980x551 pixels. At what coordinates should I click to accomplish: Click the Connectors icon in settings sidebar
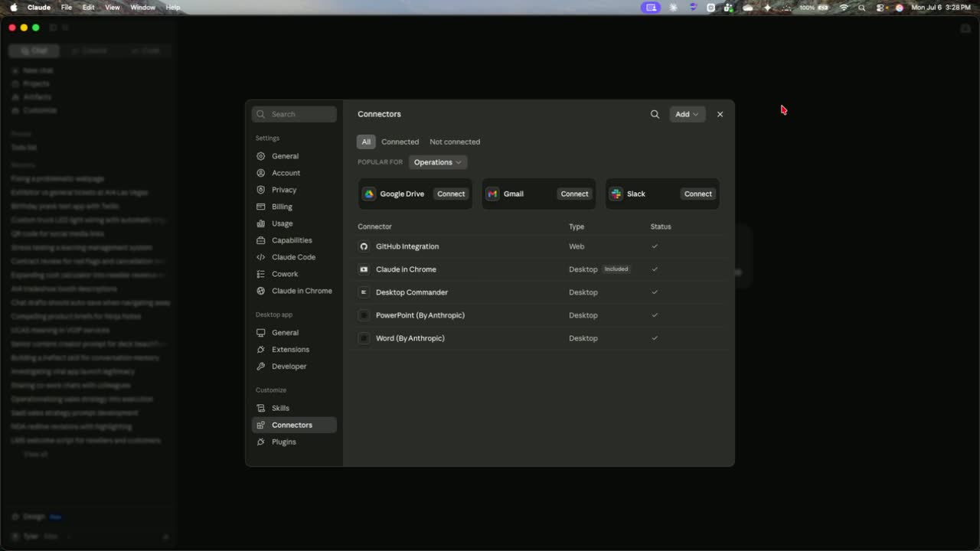coord(261,425)
